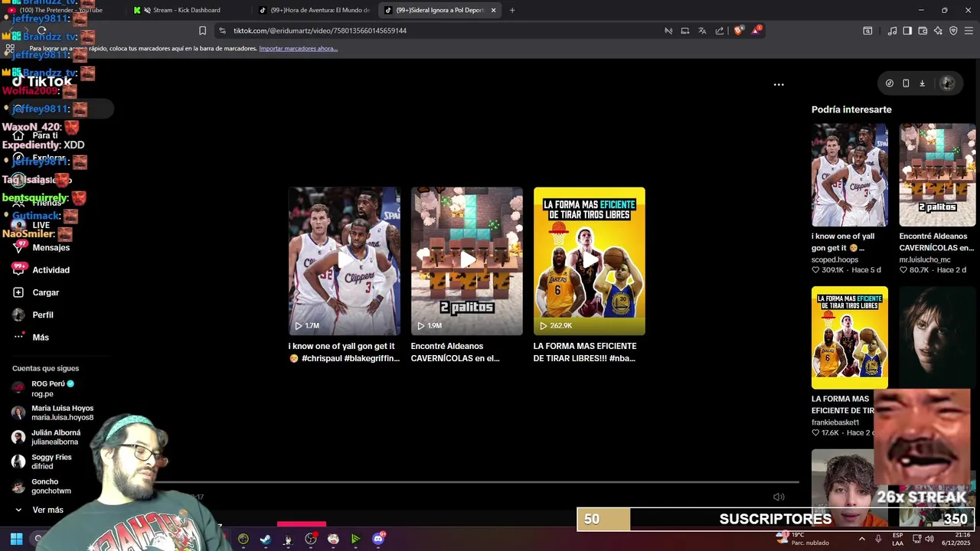
Task: Open frankiebasket1 video in Podría interesarte
Action: tap(850, 337)
